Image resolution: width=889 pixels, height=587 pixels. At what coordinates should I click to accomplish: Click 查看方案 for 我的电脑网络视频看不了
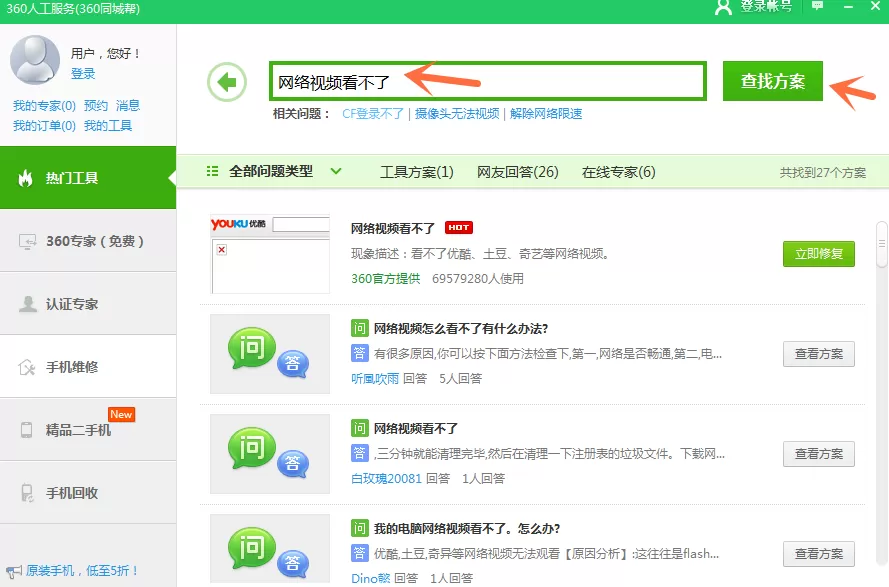tap(819, 554)
